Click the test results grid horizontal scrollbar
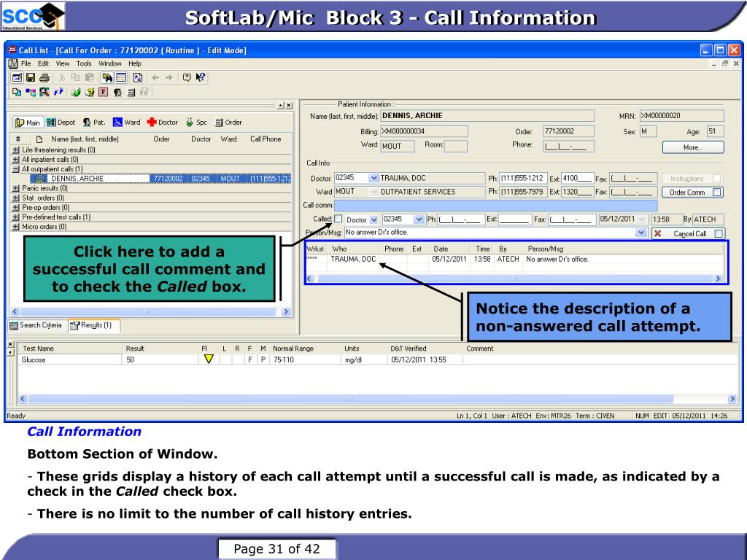Image resolution: width=747 pixels, height=560 pixels. 377,399
